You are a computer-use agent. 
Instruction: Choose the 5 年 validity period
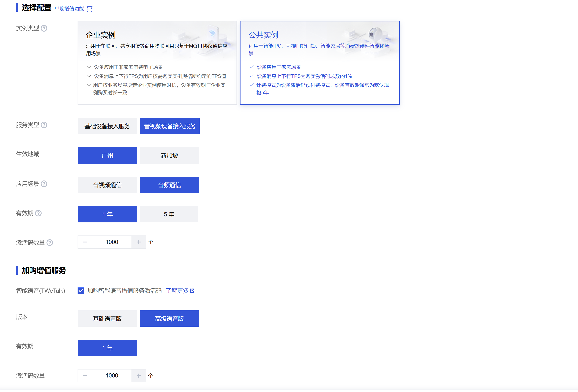pyautogui.click(x=169, y=214)
